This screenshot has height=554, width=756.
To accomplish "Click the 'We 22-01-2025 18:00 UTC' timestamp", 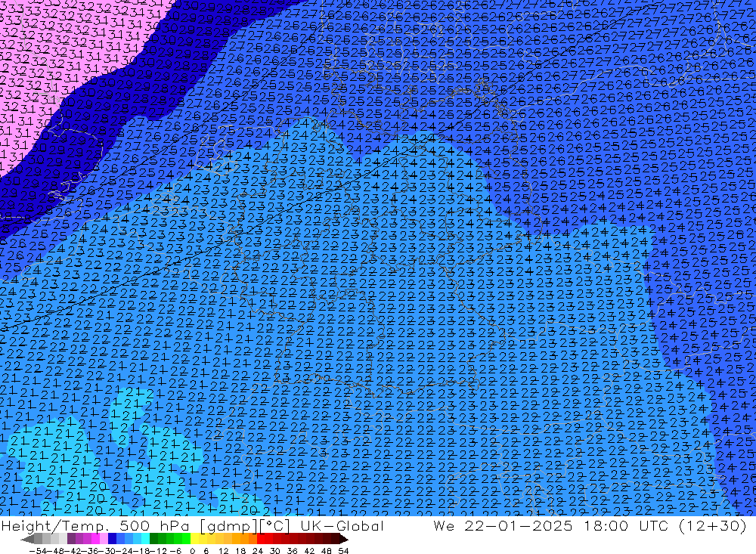I will (x=553, y=525).
